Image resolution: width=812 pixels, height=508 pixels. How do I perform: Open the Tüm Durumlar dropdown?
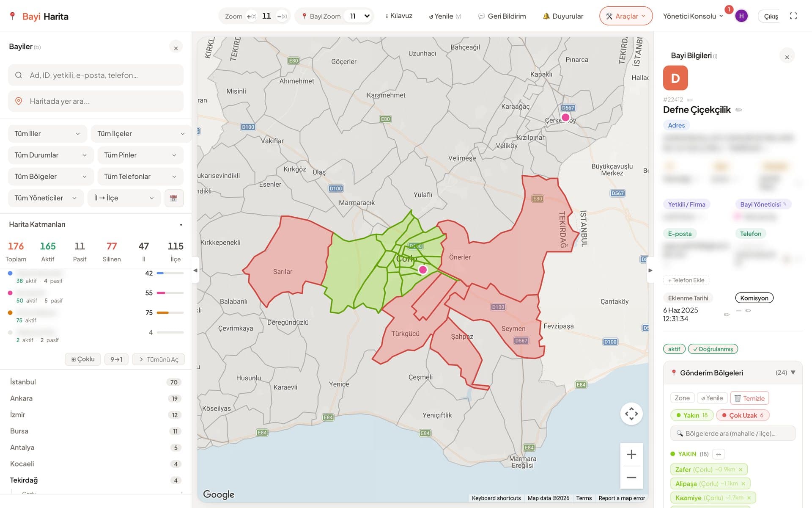click(51, 155)
